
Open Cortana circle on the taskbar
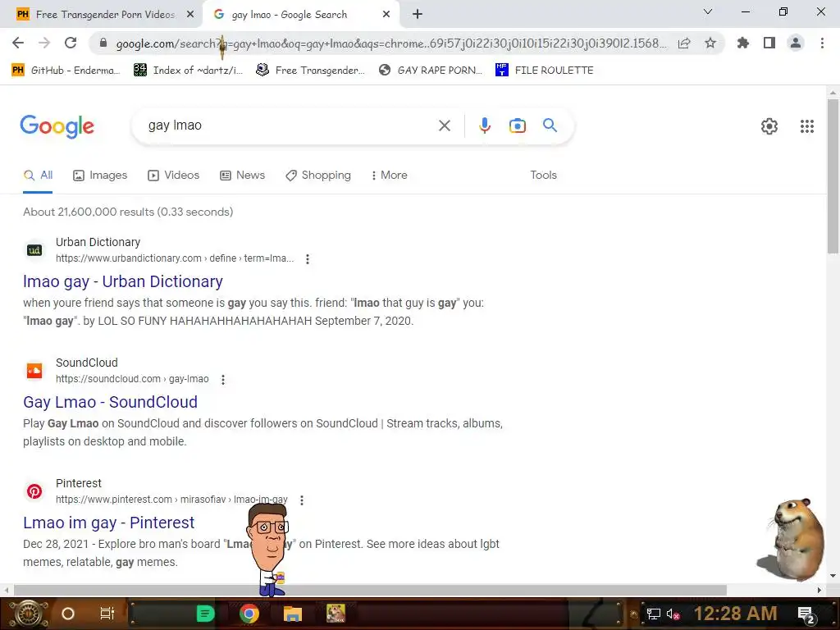68,614
